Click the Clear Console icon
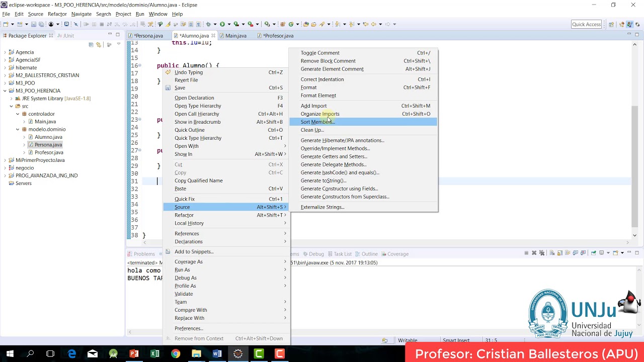This screenshot has width=644, height=362. coord(552,253)
